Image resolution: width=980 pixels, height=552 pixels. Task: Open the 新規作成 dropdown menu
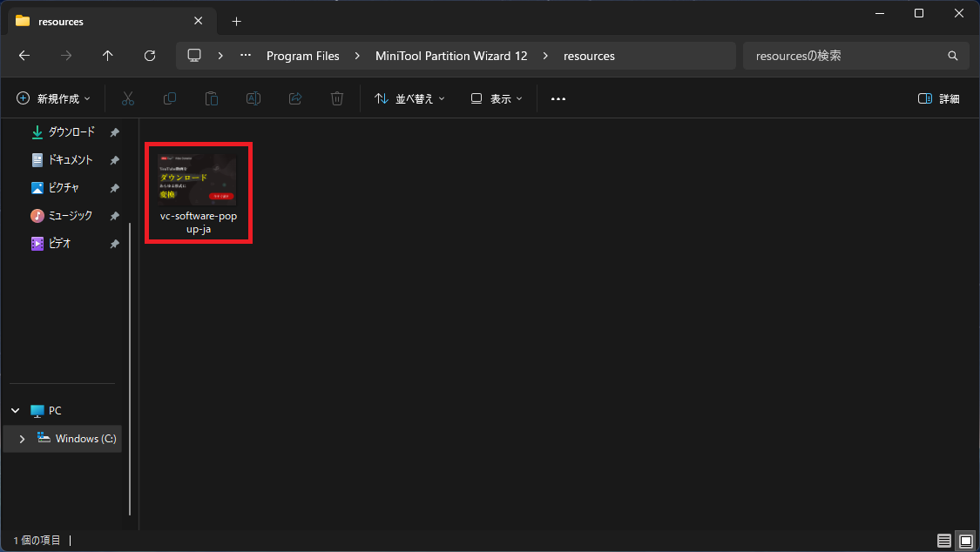pyautogui.click(x=53, y=99)
